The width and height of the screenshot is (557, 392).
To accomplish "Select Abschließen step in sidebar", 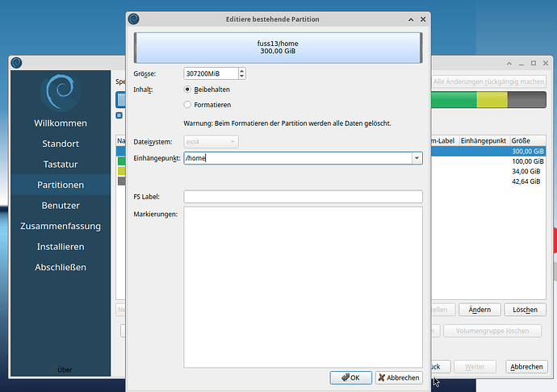I will 61,267.
